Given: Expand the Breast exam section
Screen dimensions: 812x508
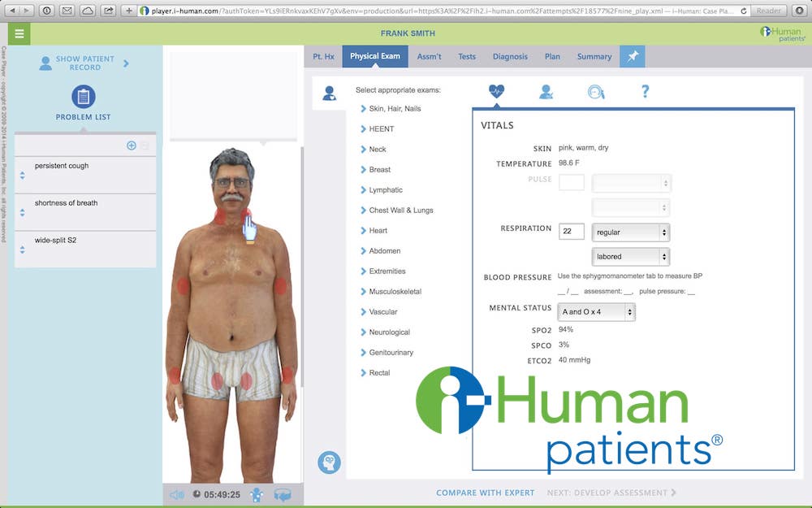Looking at the screenshot, I should (x=375, y=170).
